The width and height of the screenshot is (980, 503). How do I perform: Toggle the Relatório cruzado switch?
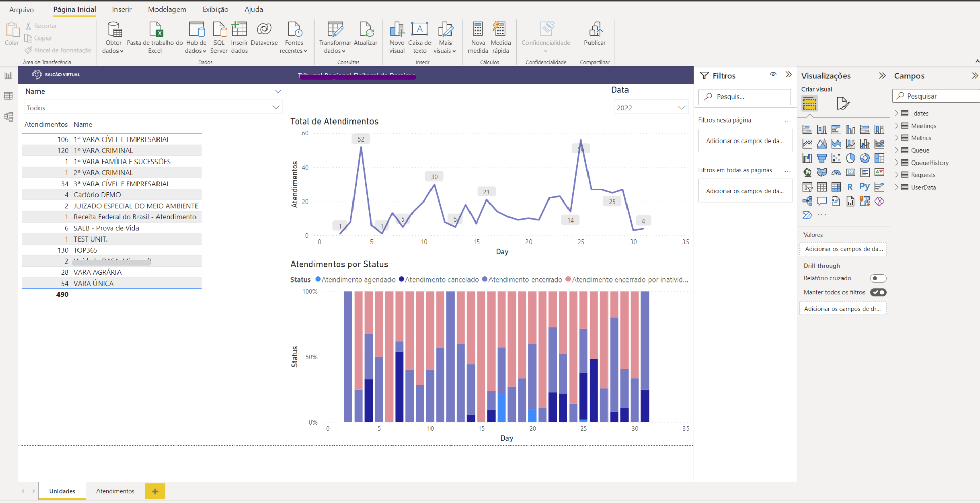[878, 278]
